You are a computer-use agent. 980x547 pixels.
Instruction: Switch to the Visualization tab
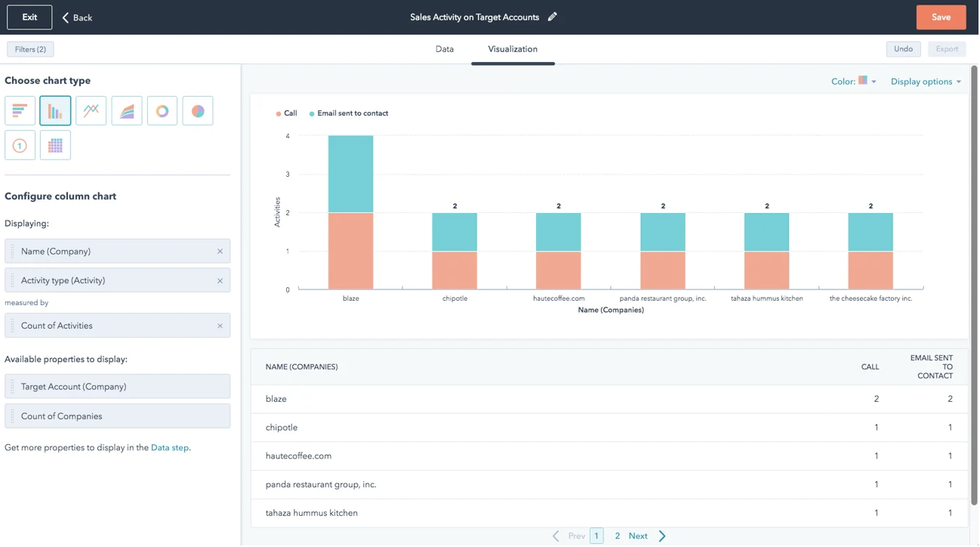(513, 49)
